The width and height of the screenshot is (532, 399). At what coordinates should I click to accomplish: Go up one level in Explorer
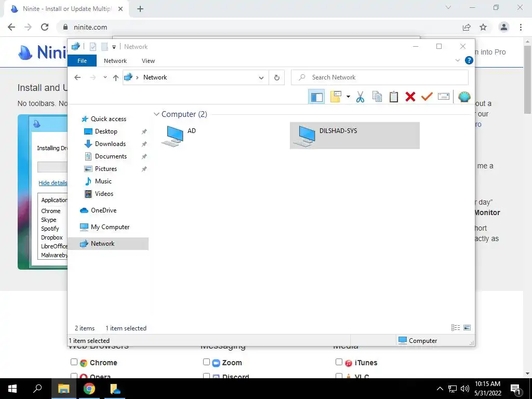(116, 78)
